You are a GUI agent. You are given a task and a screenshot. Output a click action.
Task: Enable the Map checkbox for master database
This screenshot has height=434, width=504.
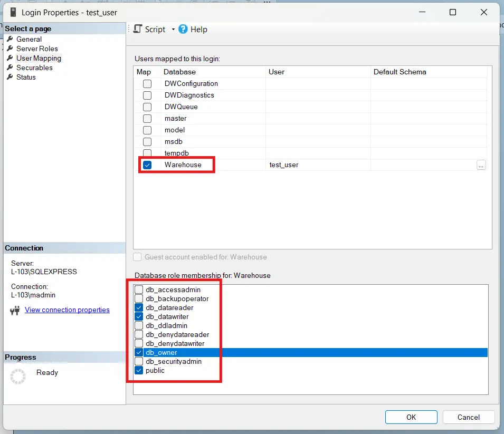click(147, 118)
